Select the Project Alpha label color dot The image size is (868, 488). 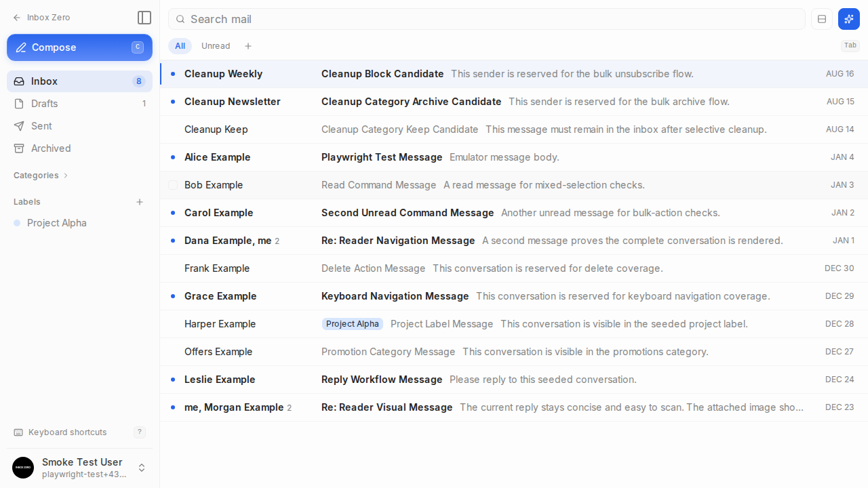tap(17, 223)
